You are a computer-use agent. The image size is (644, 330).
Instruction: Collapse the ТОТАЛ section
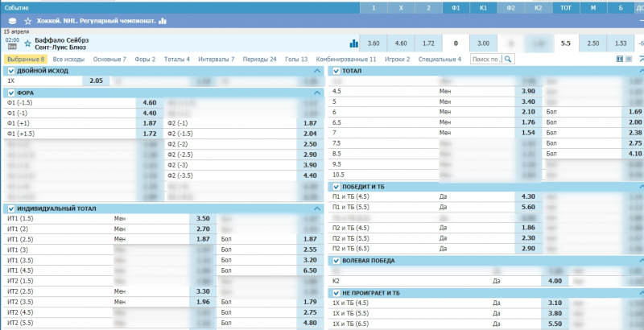coord(638,71)
